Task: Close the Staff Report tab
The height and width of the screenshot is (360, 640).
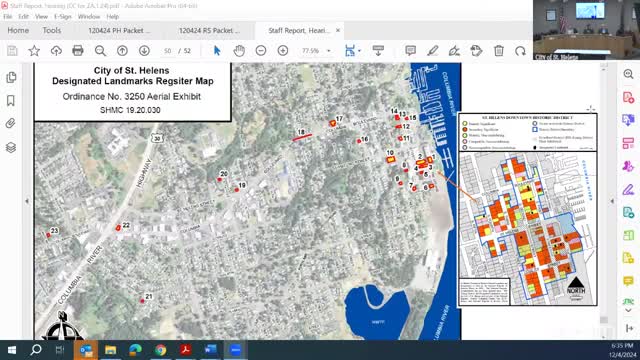Action: 338,30
